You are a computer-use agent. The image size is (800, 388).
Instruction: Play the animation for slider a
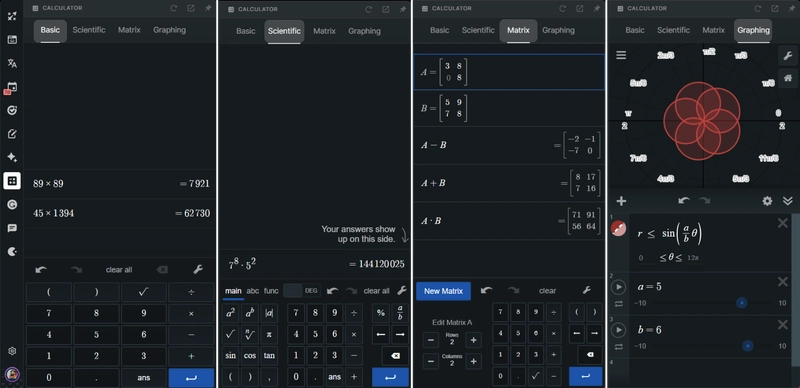tap(618, 287)
